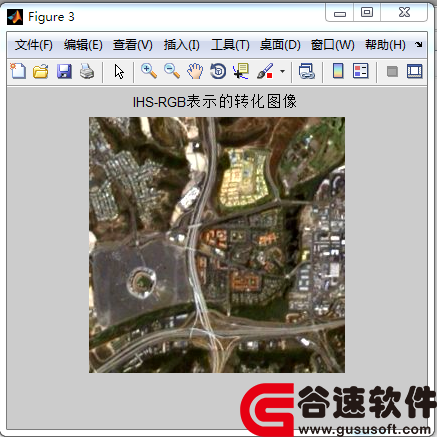Insert a Legend from toolbar
437x437 pixels.
tap(361, 71)
